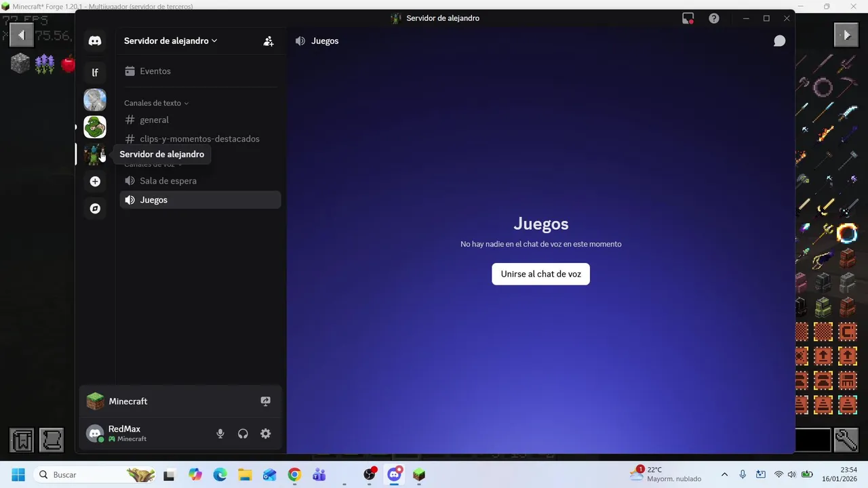Viewport: 868px width, 488px height.
Task: Join the Sala de espera voice channel
Action: [200, 181]
